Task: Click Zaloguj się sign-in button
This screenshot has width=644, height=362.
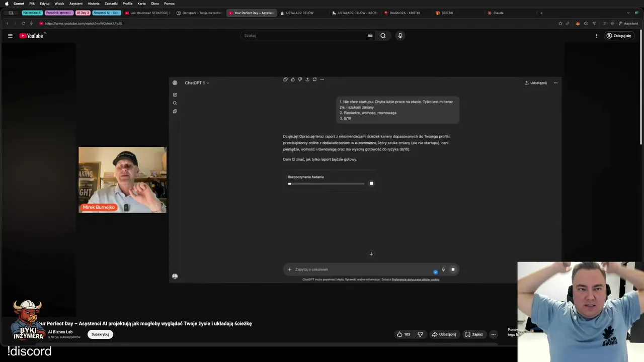Action: pyautogui.click(x=618, y=36)
